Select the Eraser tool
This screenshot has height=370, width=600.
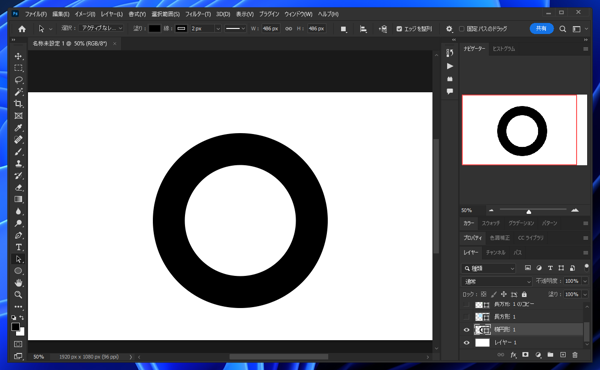coord(18,187)
